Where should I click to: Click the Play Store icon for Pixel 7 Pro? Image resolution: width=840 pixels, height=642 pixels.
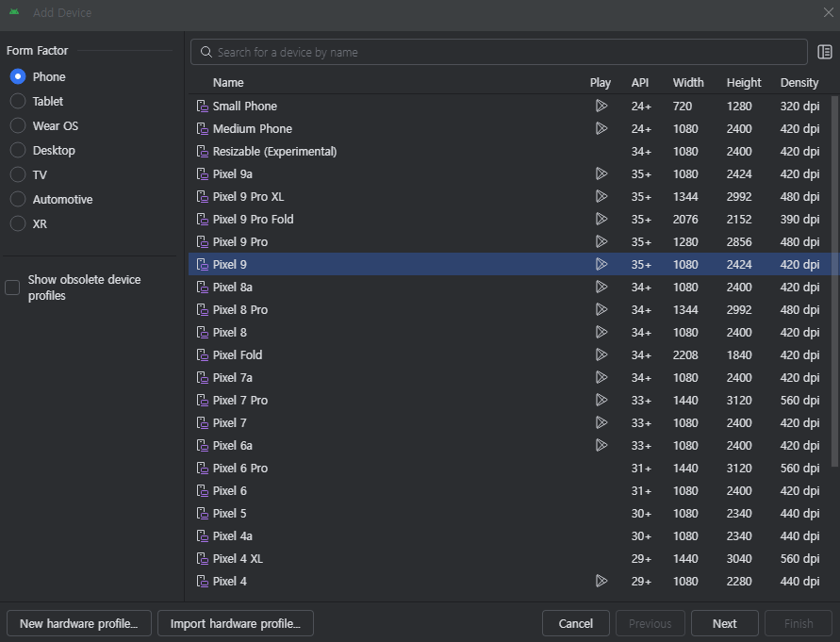click(601, 400)
